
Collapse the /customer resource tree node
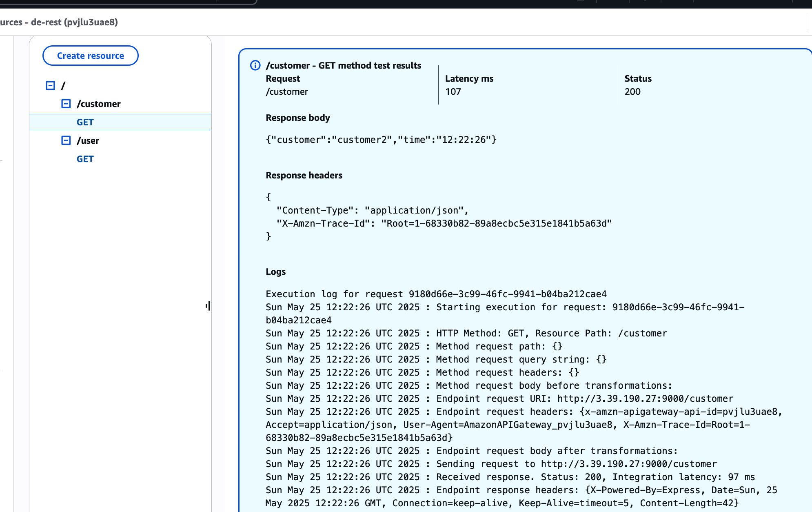[x=66, y=104]
